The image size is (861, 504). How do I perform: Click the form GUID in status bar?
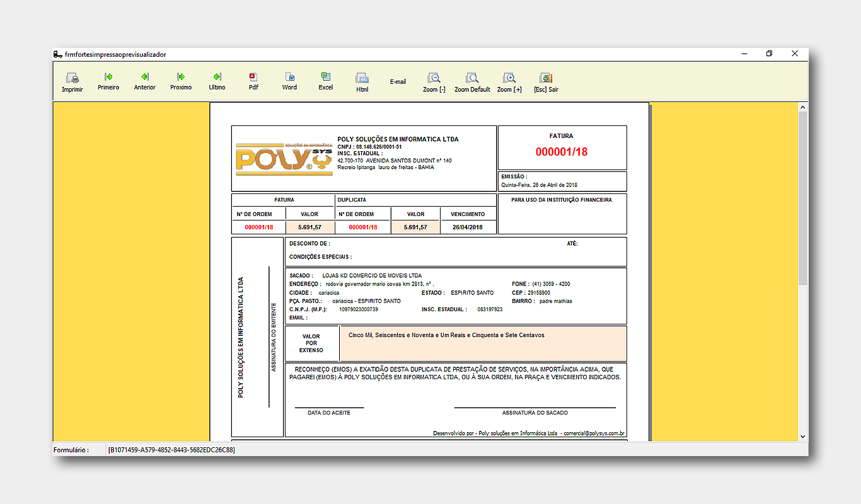[171, 450]
